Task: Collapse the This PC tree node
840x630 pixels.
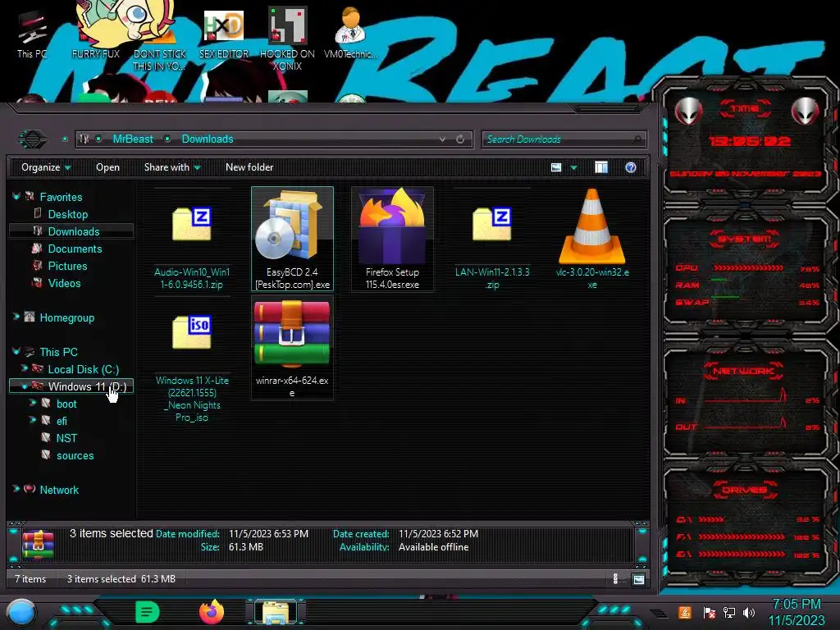Action: point(16,351)
